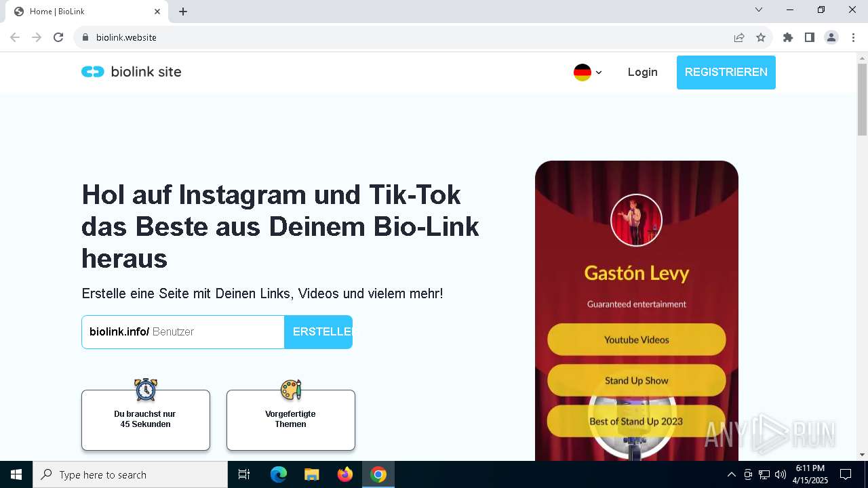Viewport: 868px width, 488px height.
Task: Select the 'Vorgefertigte Themen' card
Action: (291, 420)
